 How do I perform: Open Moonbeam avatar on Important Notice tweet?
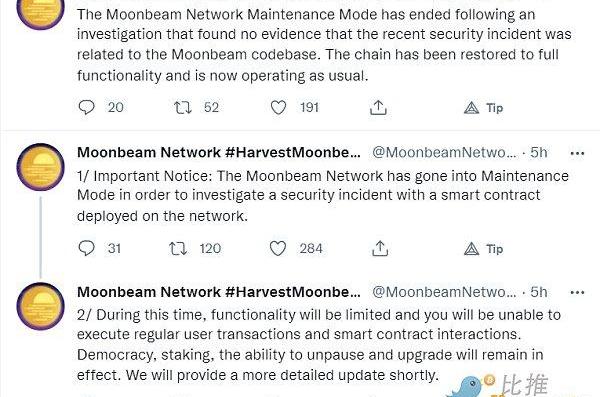pyautogui.click(x=41, y=167)
